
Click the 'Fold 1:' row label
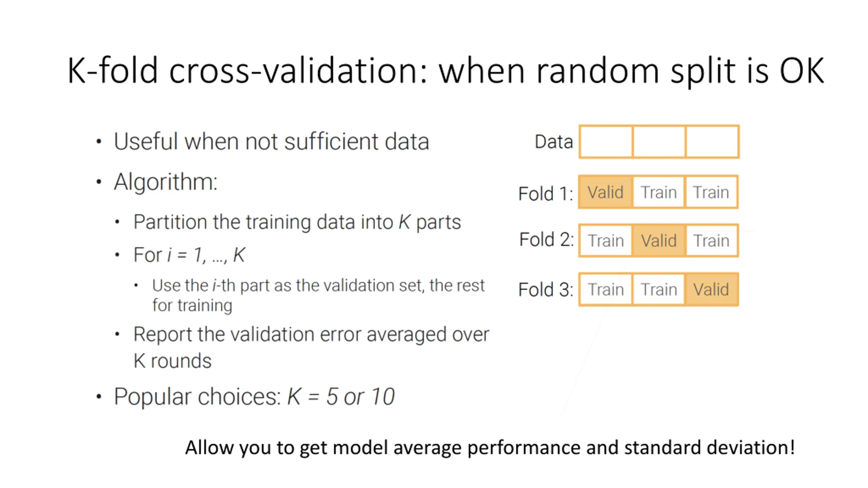[x=545, y=194]
